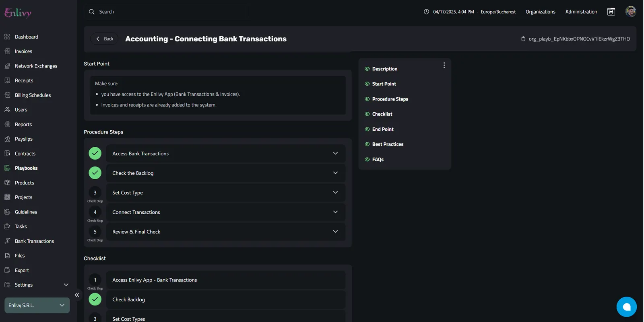Check step 3 Set Cost Type

click(x=95, y=193)
